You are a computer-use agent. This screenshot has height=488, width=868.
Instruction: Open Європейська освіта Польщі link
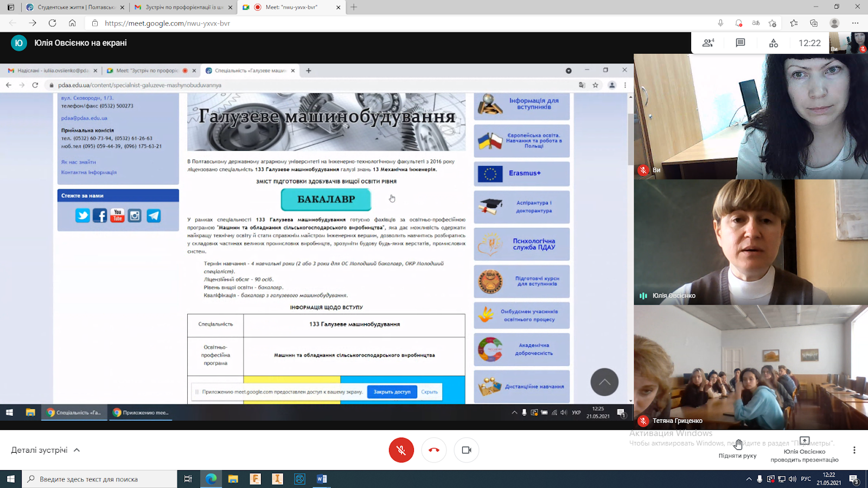tap(522, 141)
